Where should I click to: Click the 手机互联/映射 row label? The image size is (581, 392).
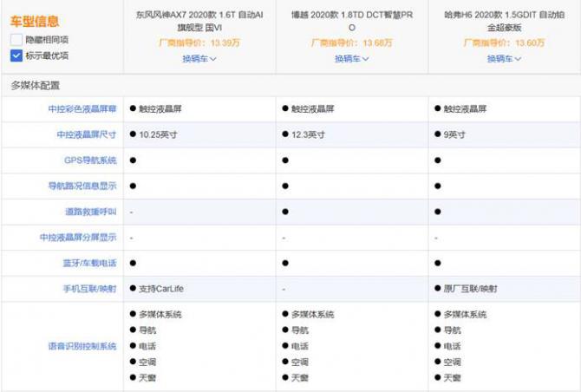click(89, 289)
